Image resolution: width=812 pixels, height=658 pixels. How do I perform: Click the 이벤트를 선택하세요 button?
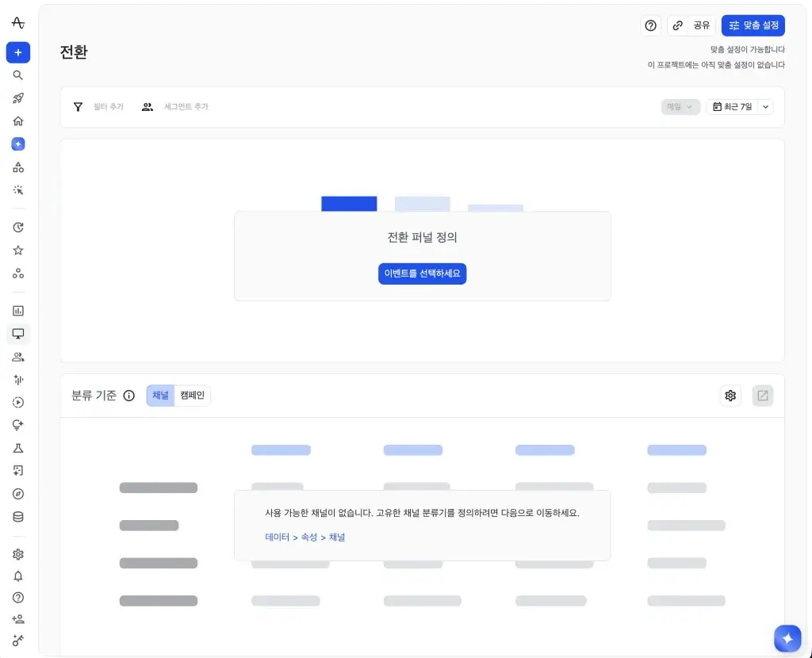point(422,274)
